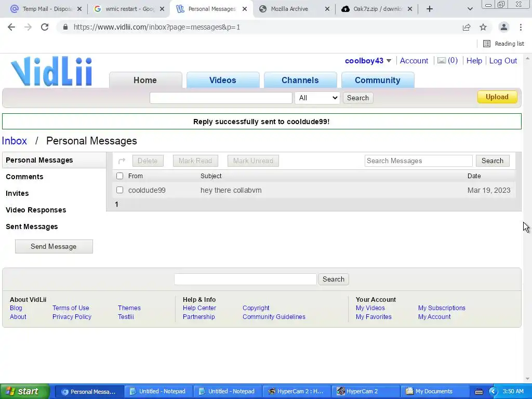Focus the top video search field
The height and width of the screenshot is (399, 532).
pos(221,98)
